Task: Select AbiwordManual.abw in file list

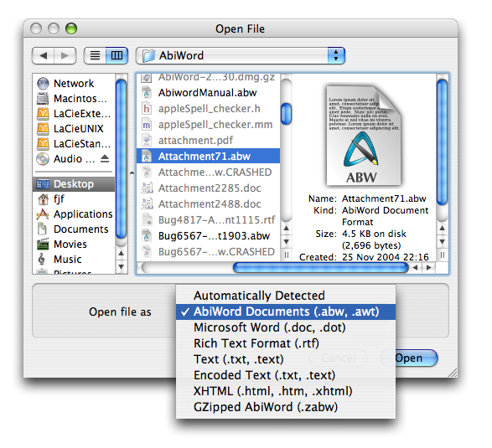Action: point(208,93)
